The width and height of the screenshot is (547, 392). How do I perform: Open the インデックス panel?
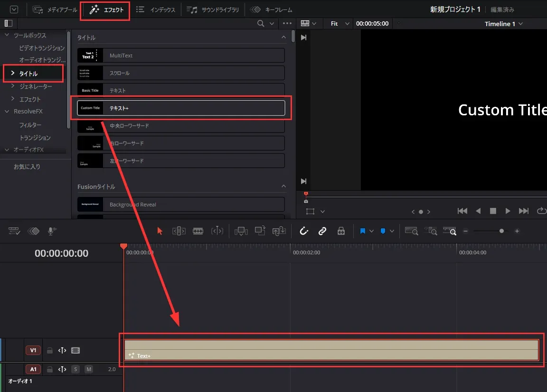coord(156,10)
